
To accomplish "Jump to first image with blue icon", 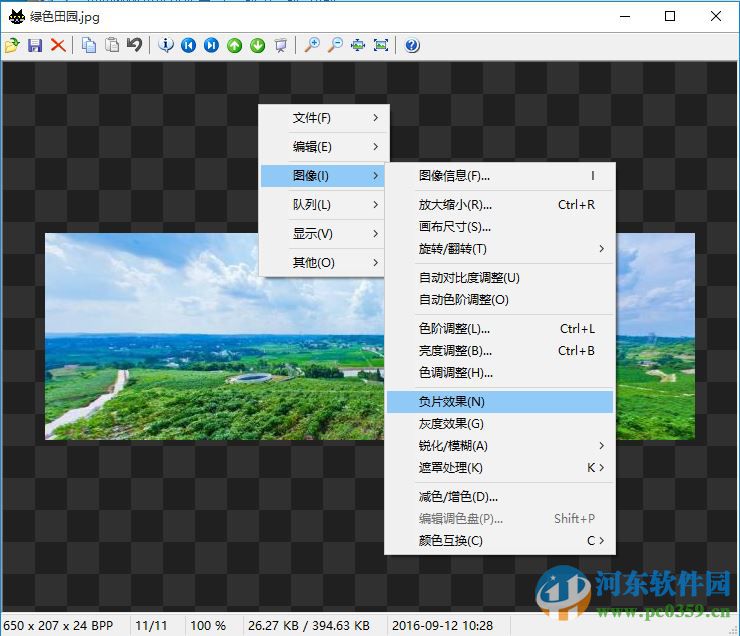I will [188, 45].
